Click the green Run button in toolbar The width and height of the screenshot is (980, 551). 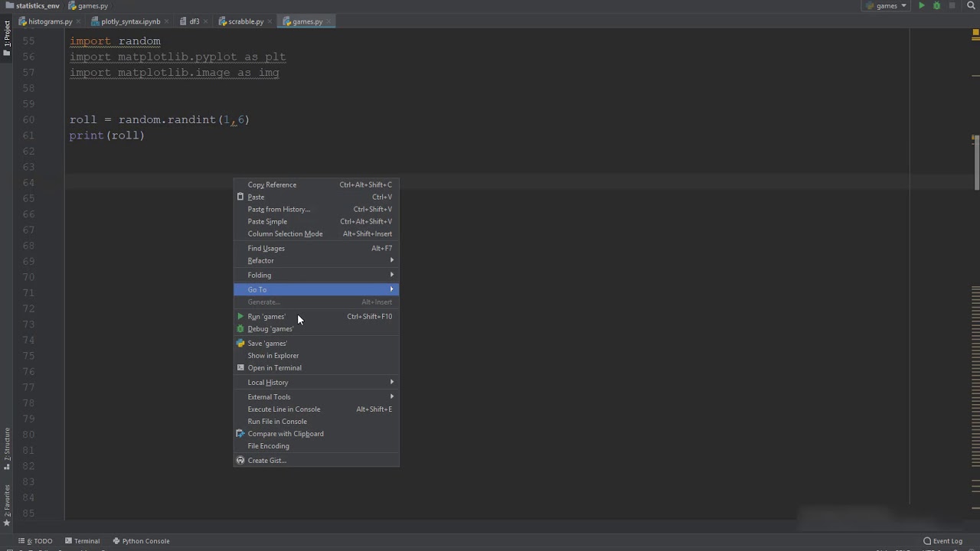(922, 6)
